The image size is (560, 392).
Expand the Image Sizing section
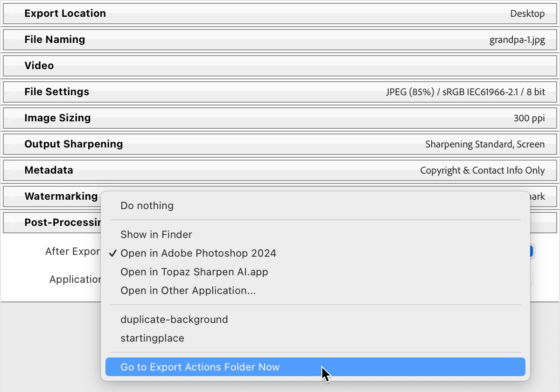(57, 118)
